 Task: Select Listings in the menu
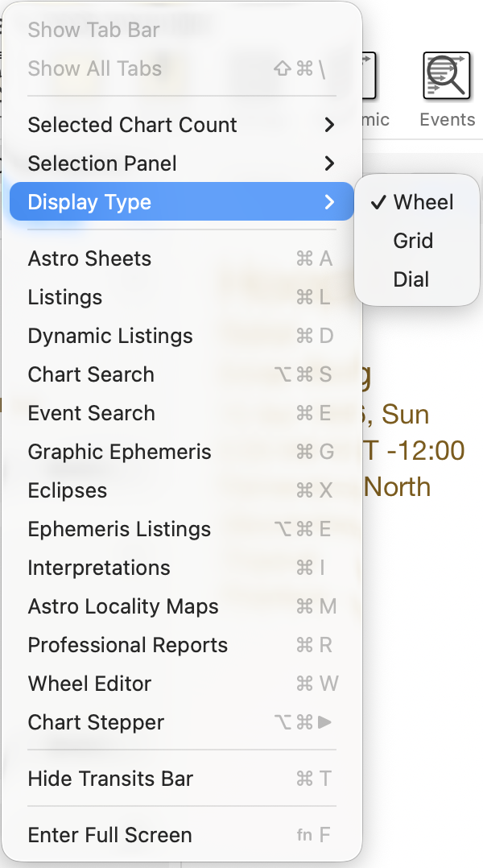64,297
